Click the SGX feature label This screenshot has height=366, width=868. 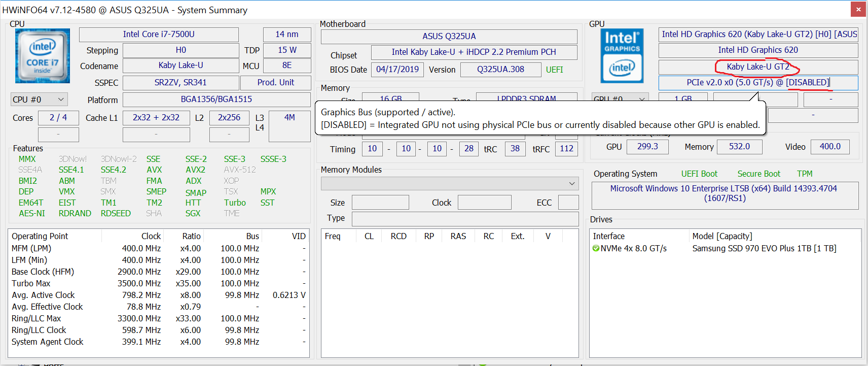[x=193, y=214]
